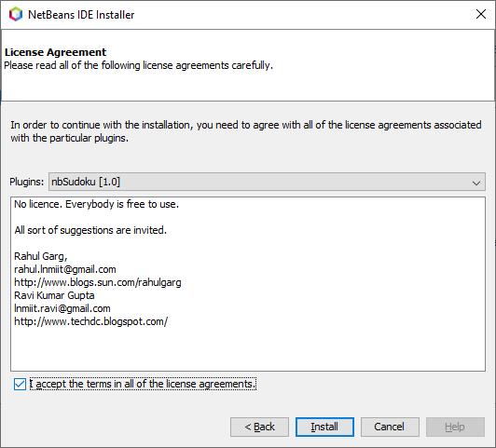This screenshot has width=496, height=448.
Task: Click 'No licence. Everybody is free to use.' line
Action: (x=96, y=204)
